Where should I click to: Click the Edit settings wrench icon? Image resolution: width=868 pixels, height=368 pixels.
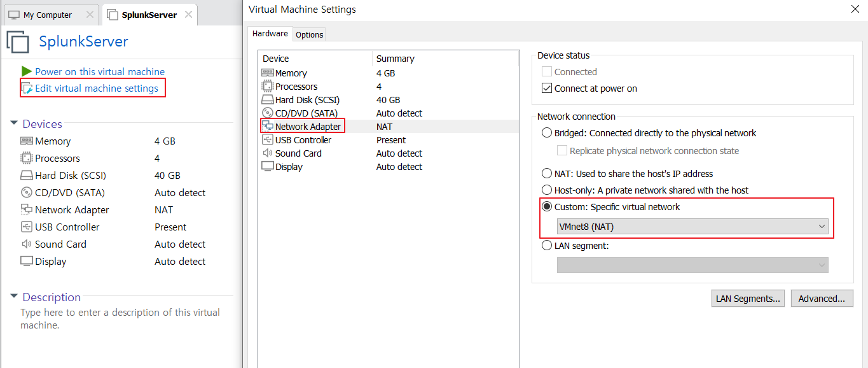click(27, 88)
